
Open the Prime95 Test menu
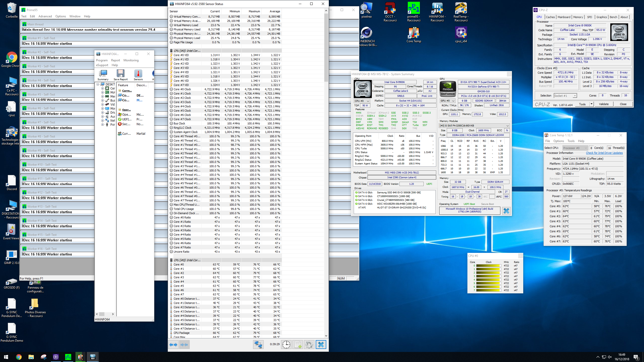point(24,16)
